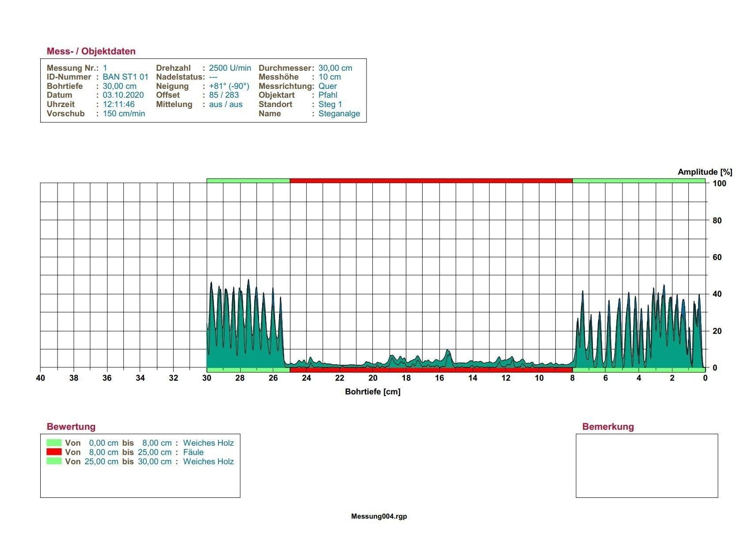Click the Bohrtiefe [cm] axis label
The width and height of the screenshot is (756, 535).
[373, 392]
